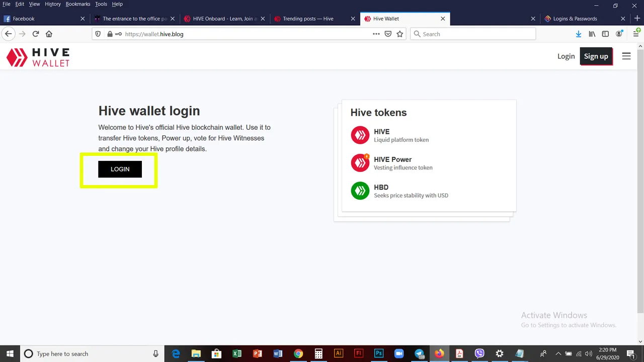The height and width of the screenshot is (362, 644).
Task: Open the Windows Start menu
Action: (10, 354)
